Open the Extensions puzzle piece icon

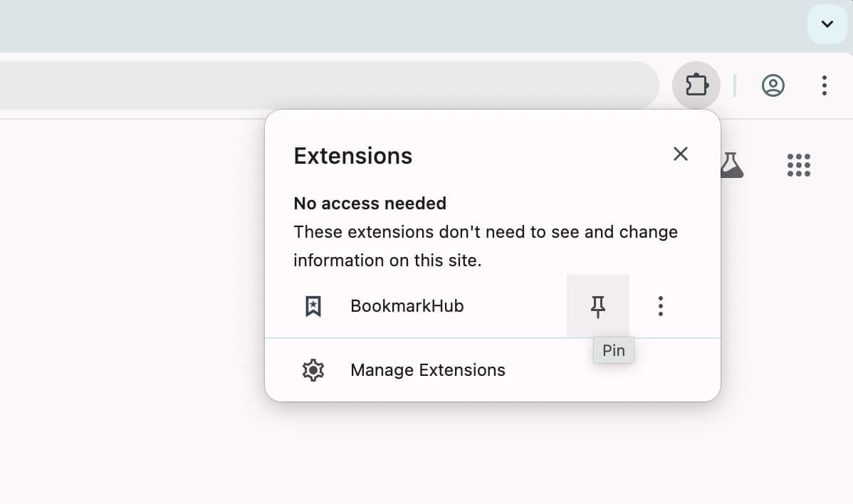click(696, 85)
